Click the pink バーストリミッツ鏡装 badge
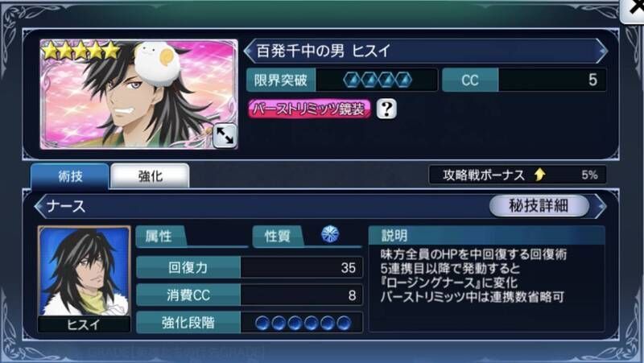 pyautogui.click(x=309, y=109)
